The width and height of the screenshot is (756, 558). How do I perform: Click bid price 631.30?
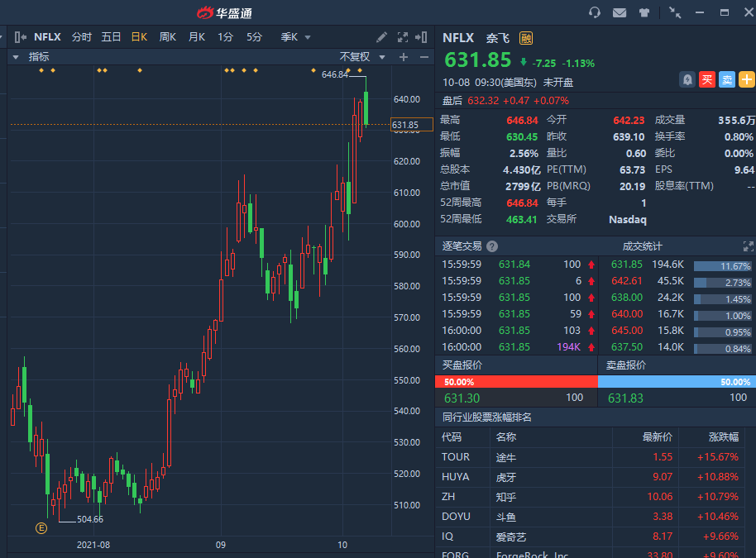pyautogui.click(x=462, y=398)
